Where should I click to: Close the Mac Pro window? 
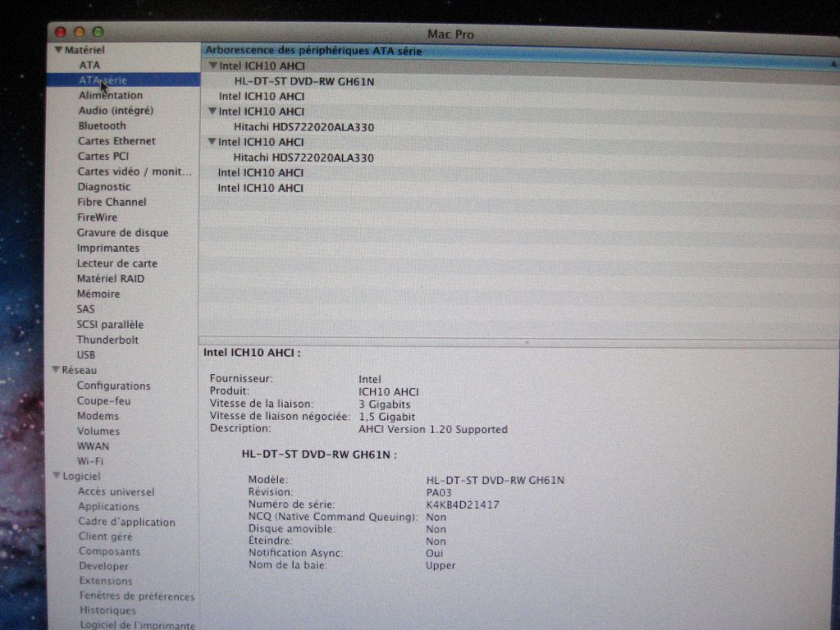pos(61,33)
